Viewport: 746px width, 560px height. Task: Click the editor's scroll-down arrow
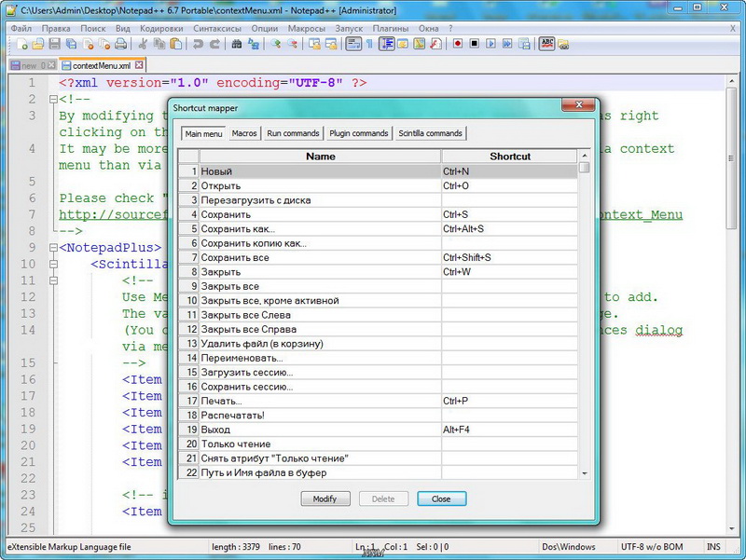click(x=731, y=529)
